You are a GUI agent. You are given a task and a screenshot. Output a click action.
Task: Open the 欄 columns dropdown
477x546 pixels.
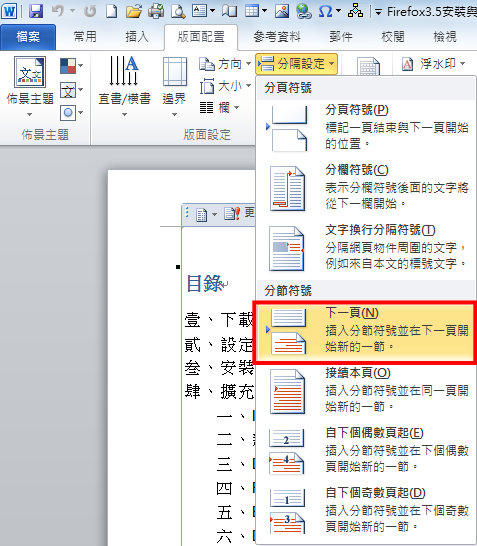(219, 108)
